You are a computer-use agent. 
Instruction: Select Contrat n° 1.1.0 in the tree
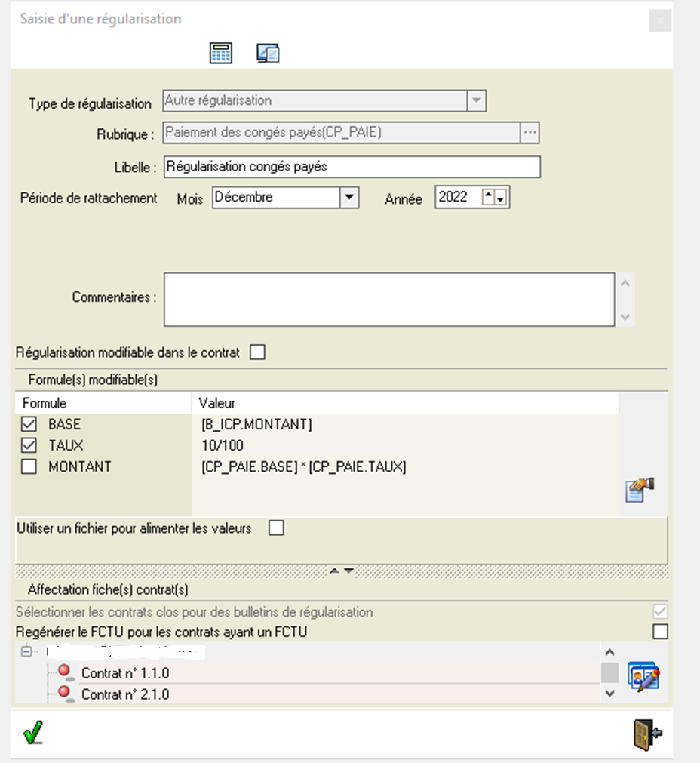(x=125, y=673)
